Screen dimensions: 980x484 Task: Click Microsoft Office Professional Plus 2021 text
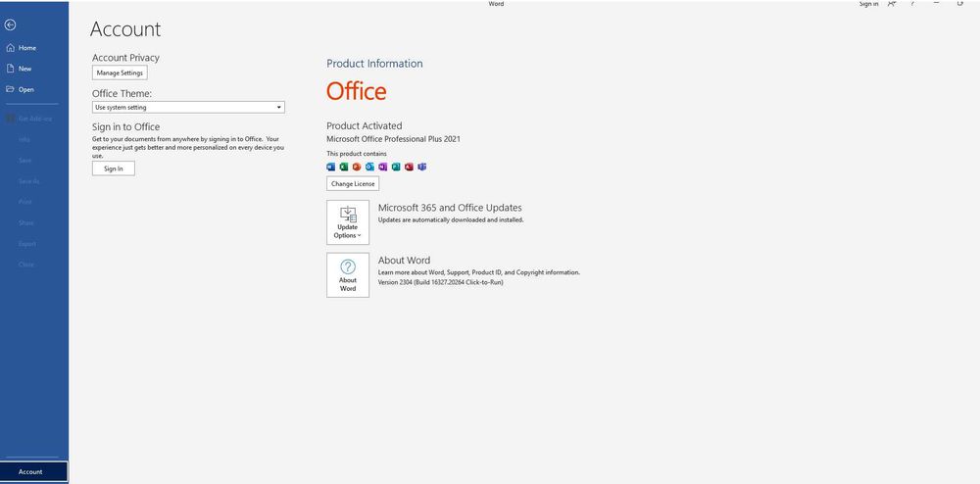[393, 139]
